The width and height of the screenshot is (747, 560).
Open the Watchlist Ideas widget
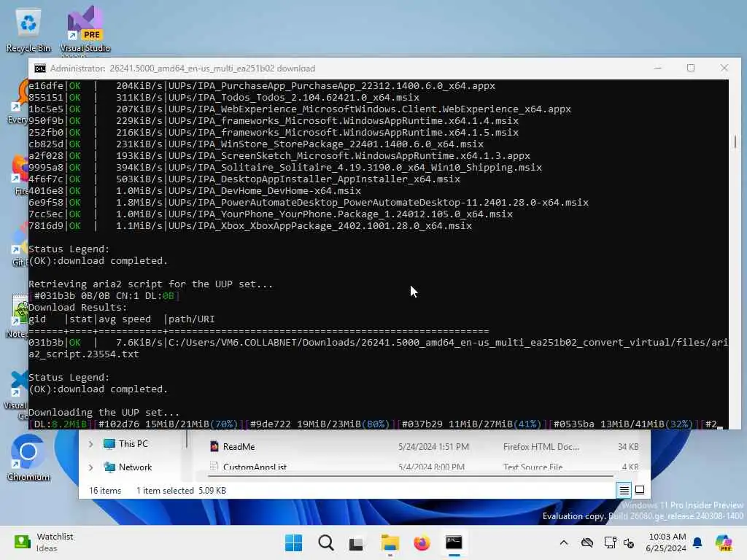44,542
